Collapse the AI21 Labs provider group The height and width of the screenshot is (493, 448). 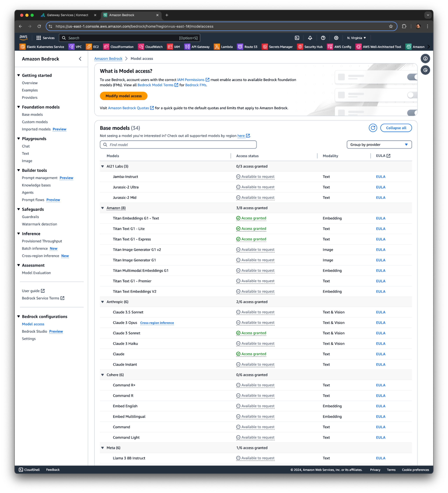(103, 166)
